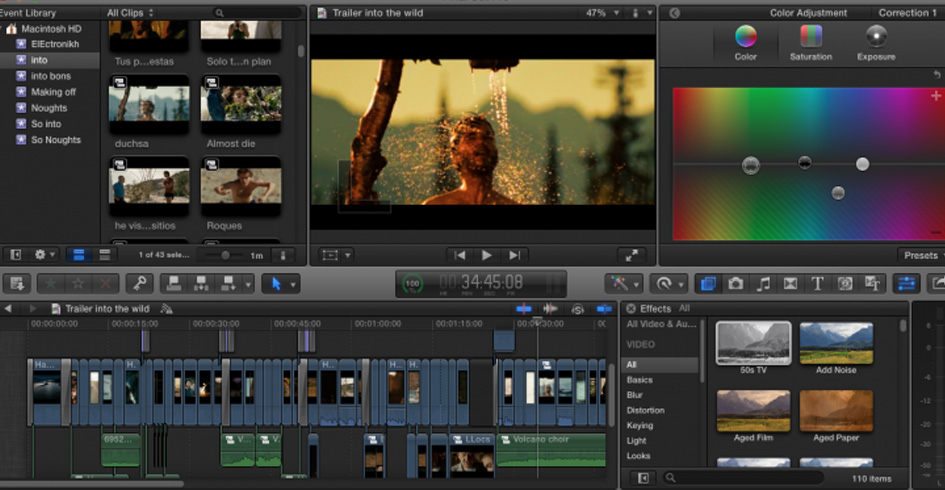Open the Transitions browser
Screen dimensions: 945x490
(x=790, y=283)
